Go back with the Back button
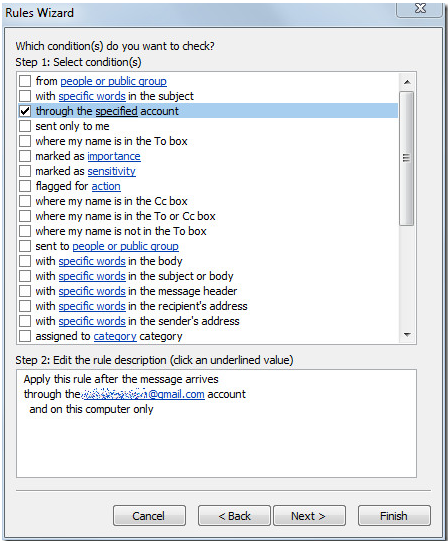This screenshot has width=448, height=541. (234, 516)
